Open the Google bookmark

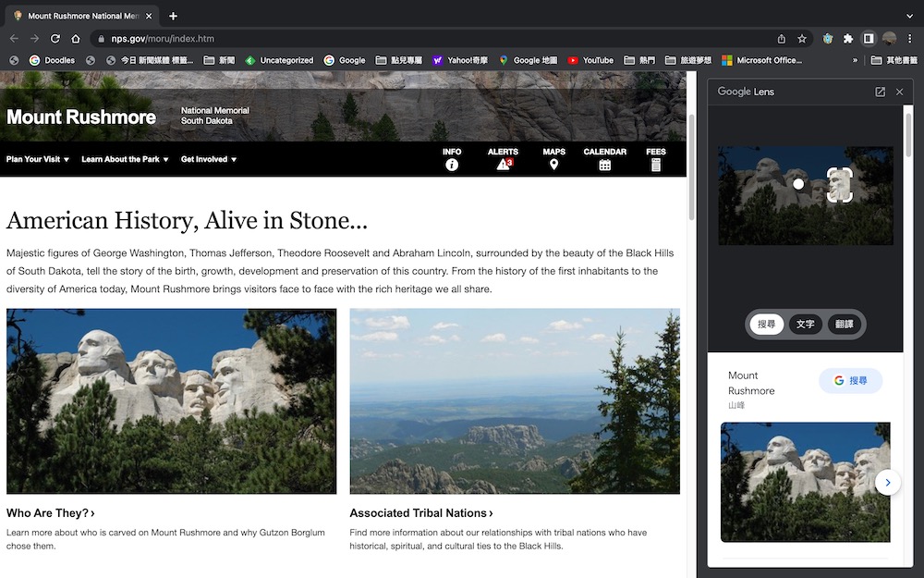tap(345, 60)
